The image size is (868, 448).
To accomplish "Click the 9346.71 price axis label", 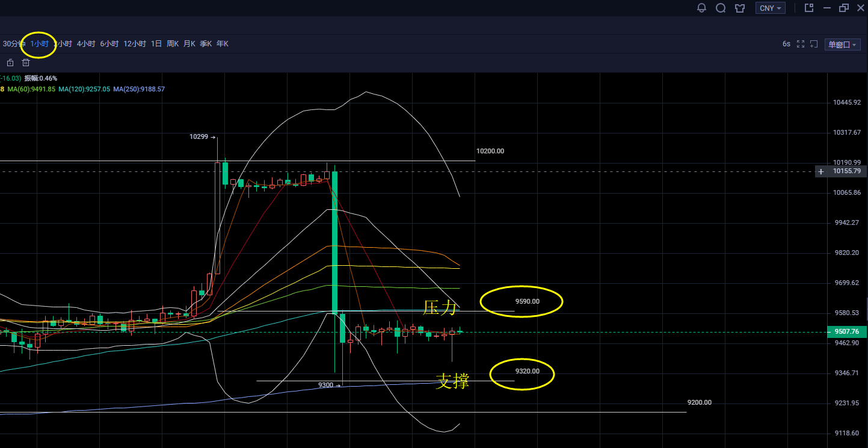I will coord(848,373).
